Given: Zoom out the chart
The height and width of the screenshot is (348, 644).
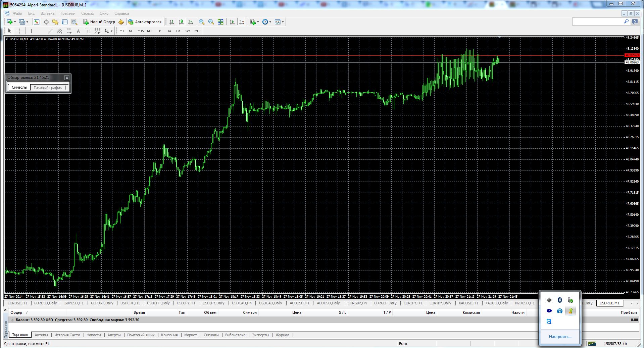Looking at the screenshot, I should click(211, 22).
